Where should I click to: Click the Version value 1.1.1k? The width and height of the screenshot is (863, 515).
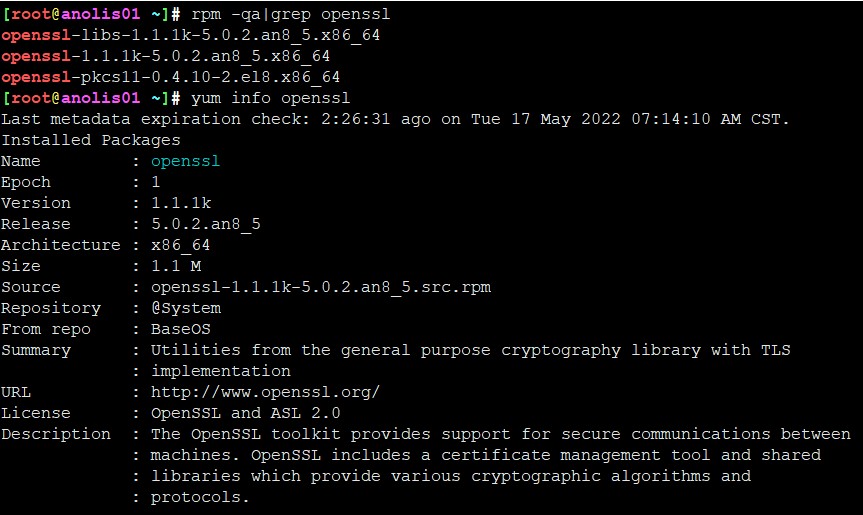point(180,203)
